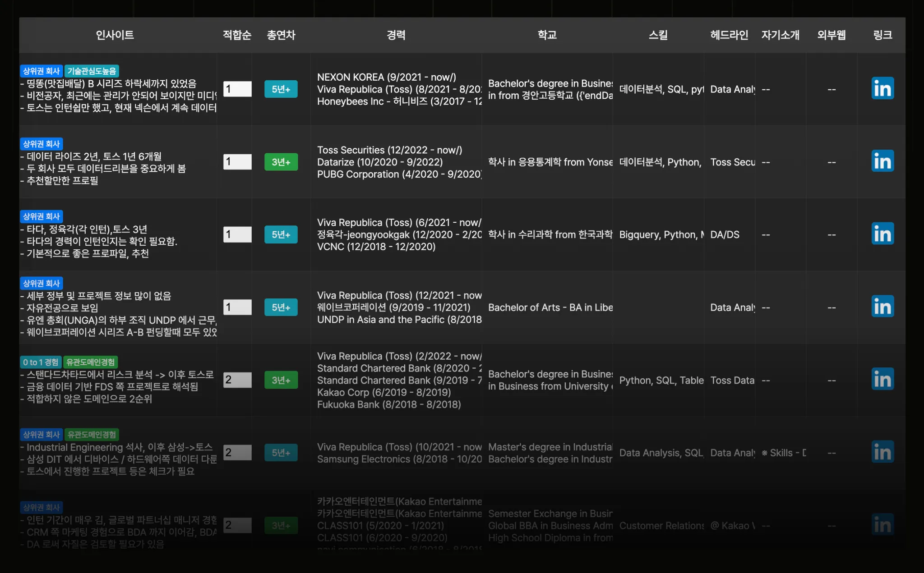Open LinkedIn icon in Kakao Entertainment row

point(882,524)
